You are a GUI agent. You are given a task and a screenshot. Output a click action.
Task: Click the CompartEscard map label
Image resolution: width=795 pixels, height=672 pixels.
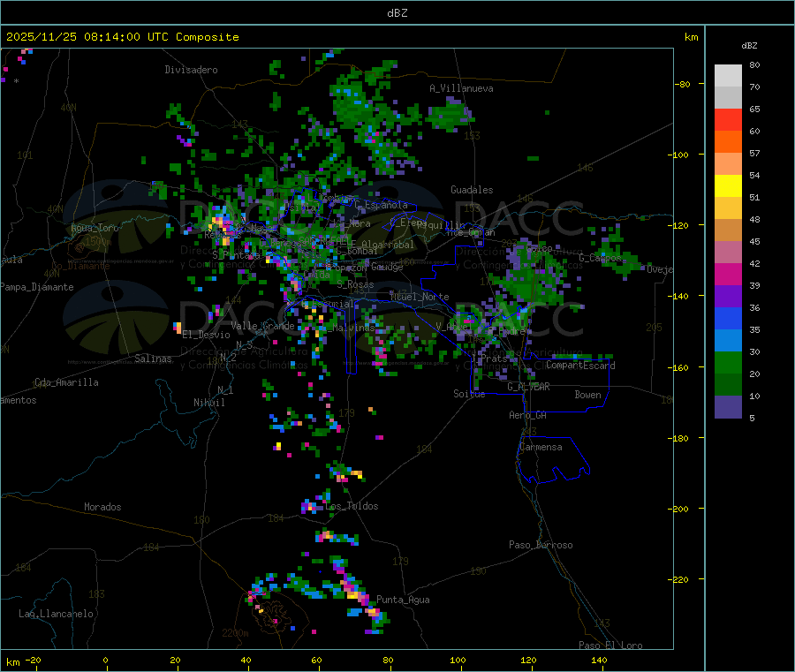pos(580,365)
